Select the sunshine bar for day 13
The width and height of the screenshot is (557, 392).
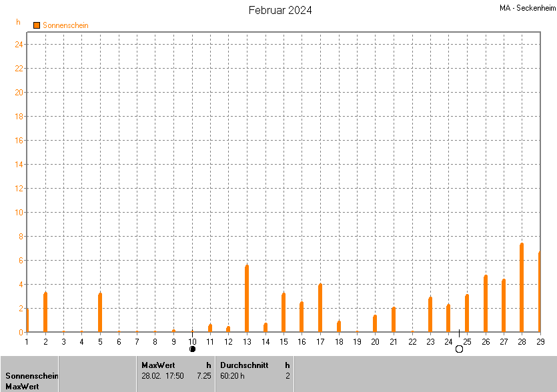(x=247, y=299)
